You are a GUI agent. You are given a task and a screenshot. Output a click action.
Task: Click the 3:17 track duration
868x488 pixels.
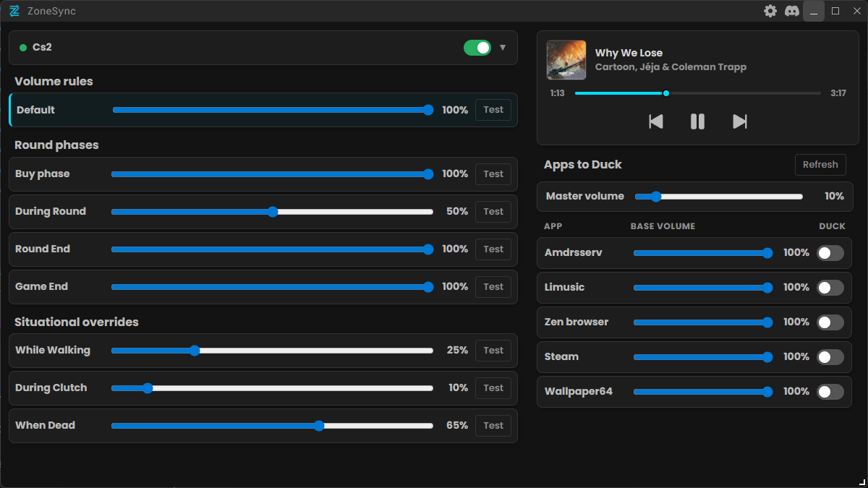(x=838, y=93)
